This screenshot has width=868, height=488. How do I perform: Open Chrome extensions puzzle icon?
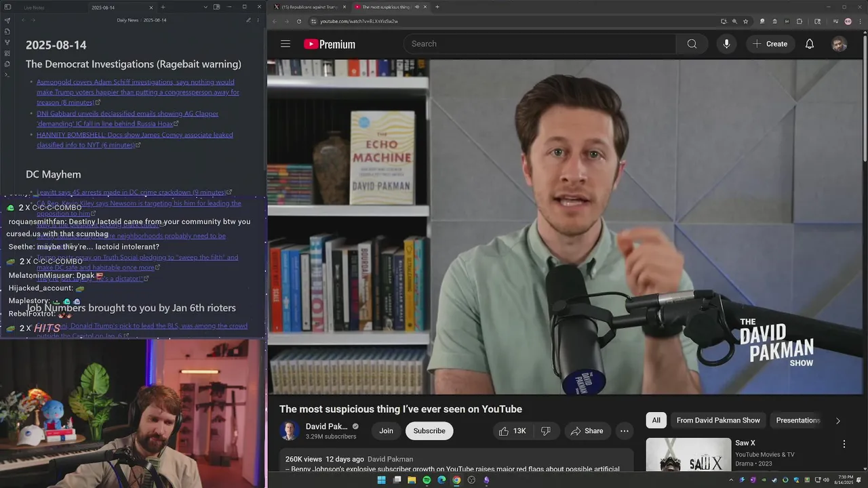click(x=800, y=21)
